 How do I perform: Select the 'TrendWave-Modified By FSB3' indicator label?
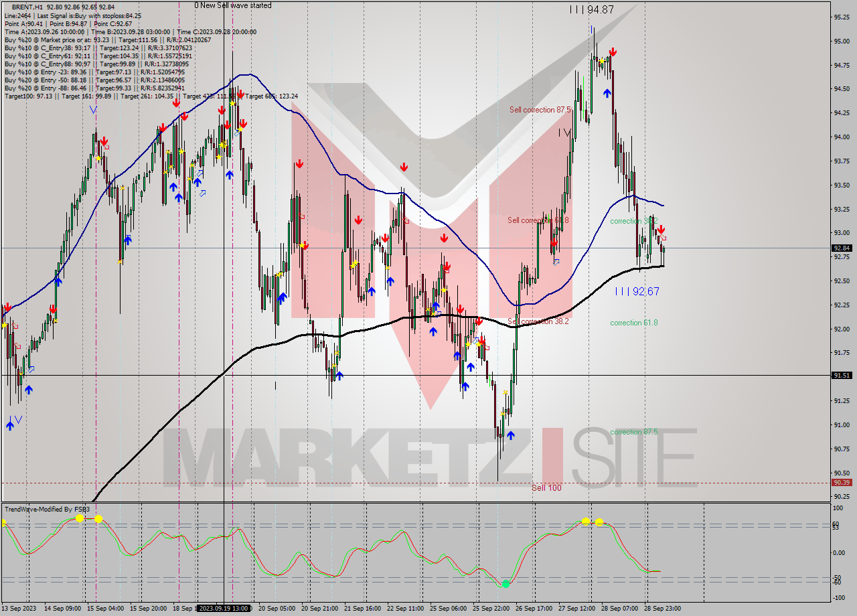47,510
